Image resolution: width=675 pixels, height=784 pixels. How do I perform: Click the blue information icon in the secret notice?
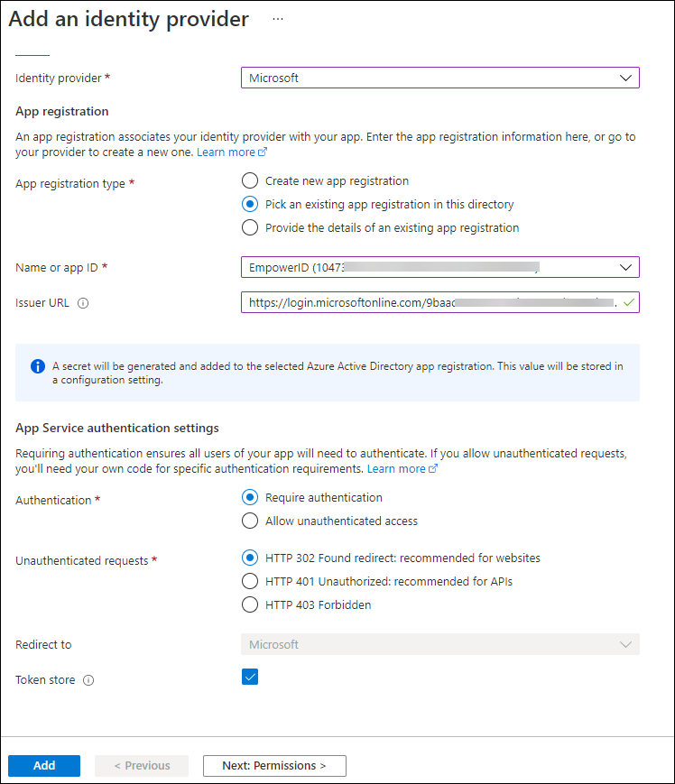tap(38, 366)
